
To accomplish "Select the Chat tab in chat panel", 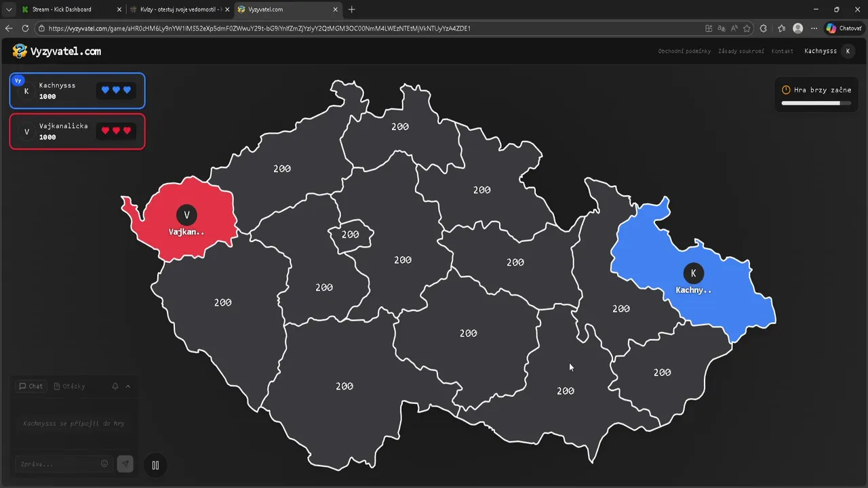I will coord(31,386).
